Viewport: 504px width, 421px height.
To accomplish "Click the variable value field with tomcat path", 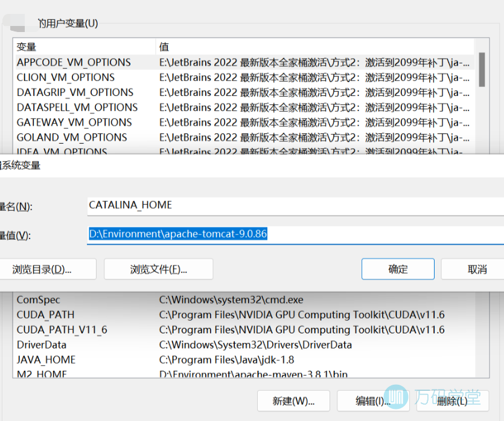I will coord(296,234).
